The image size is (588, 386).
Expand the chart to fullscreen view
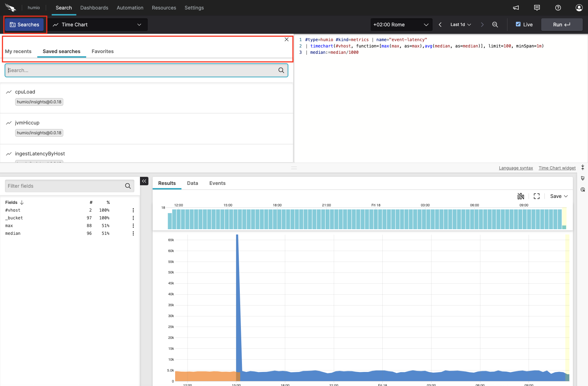[x=536, y=196]
